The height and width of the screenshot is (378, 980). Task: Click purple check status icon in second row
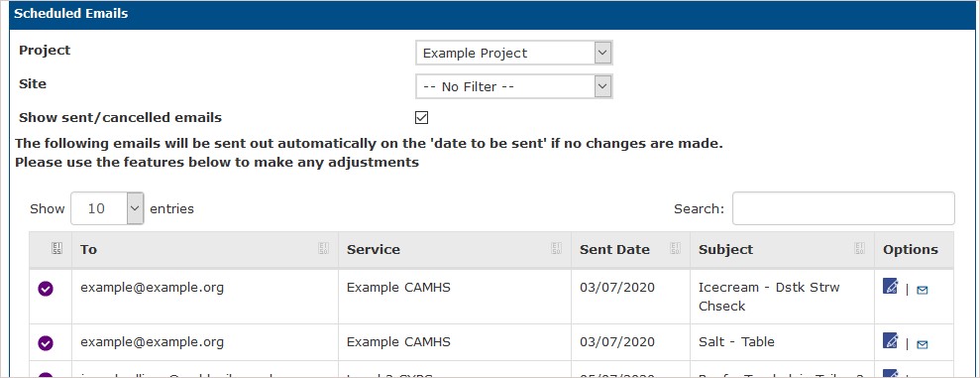tap(46, 343)
